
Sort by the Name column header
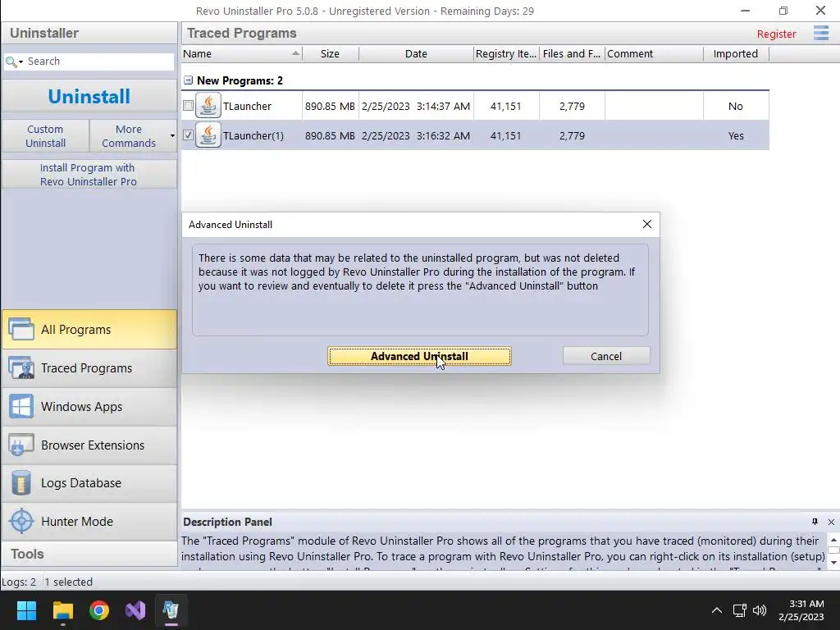242,53
